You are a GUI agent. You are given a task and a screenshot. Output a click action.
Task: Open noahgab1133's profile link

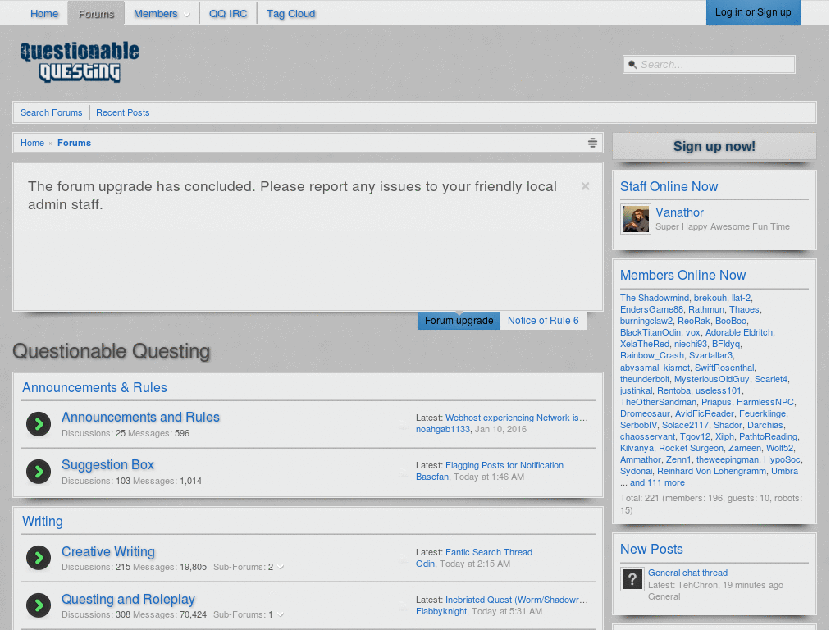coord(443,430)
